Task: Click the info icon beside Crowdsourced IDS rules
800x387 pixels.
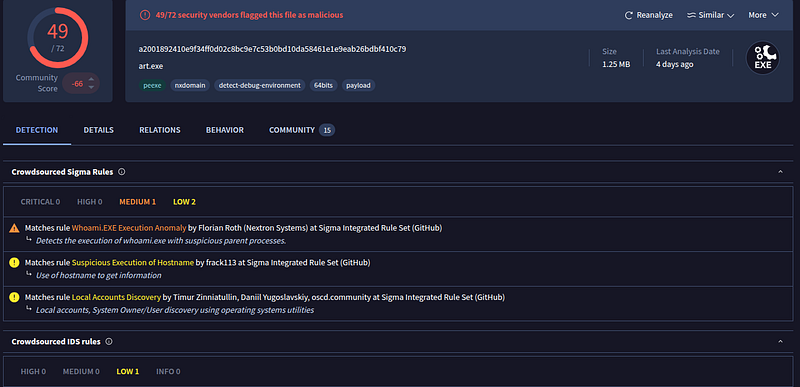Action: 109,341
